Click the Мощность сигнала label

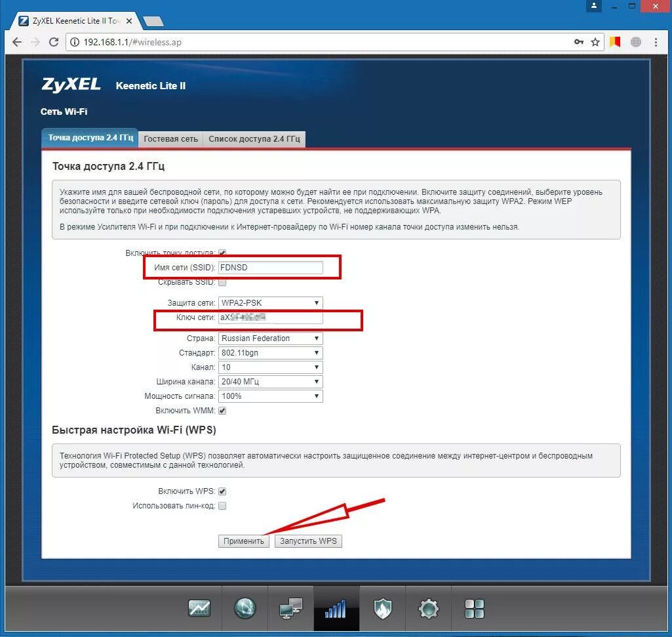(x=180, y=396)
